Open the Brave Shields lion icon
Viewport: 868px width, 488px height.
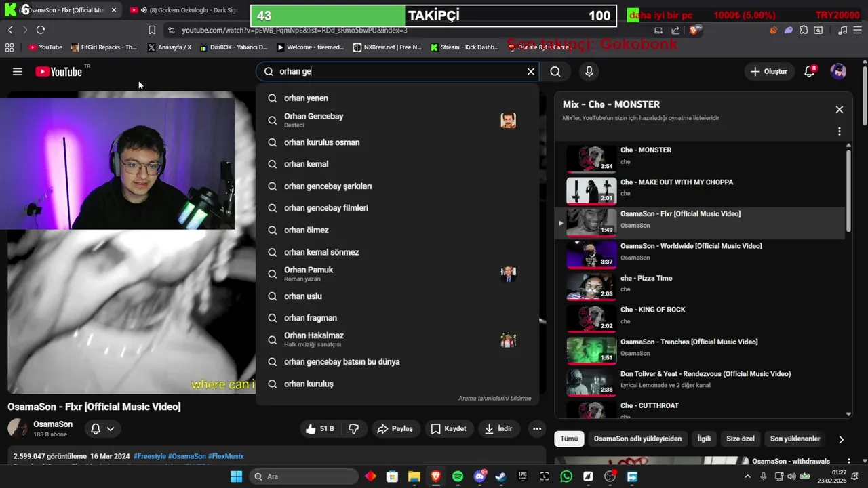[694, 30]
